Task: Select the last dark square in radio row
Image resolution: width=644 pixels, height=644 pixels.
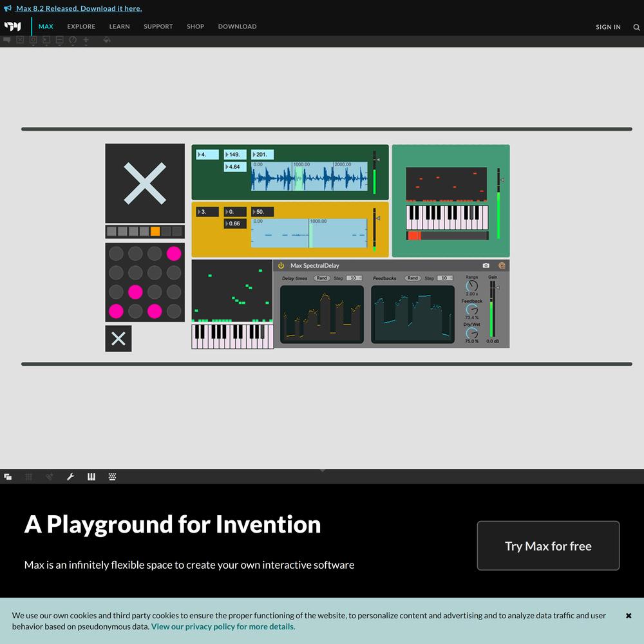Action: tap(177, 231)
